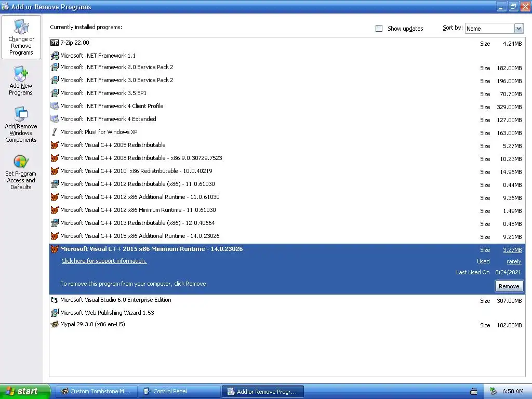Click the 6:58 AM system clock
This screenshot has height=399, width=532.
click(x=513, y=392)
